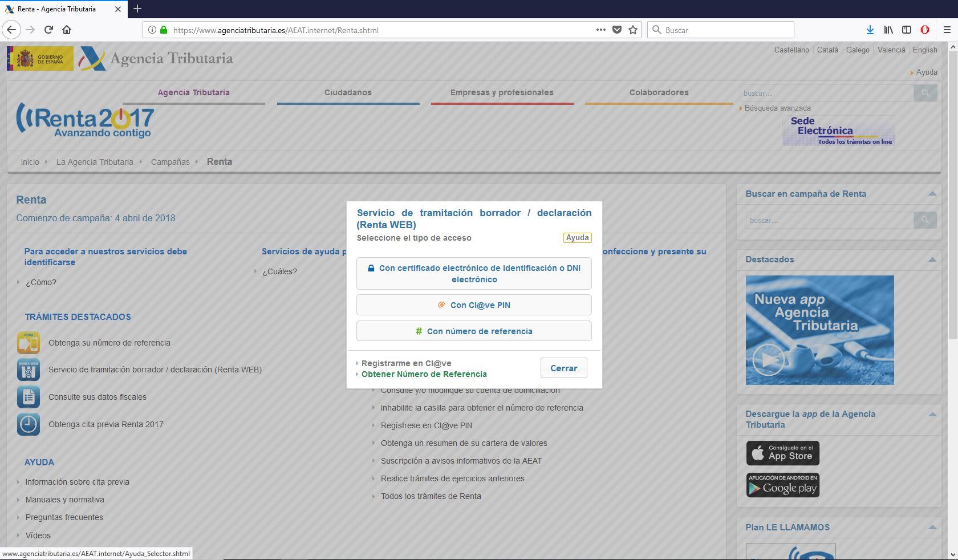958x560 pixels.
Task: Collapse the Destacados panel
Action: (932, 259)
